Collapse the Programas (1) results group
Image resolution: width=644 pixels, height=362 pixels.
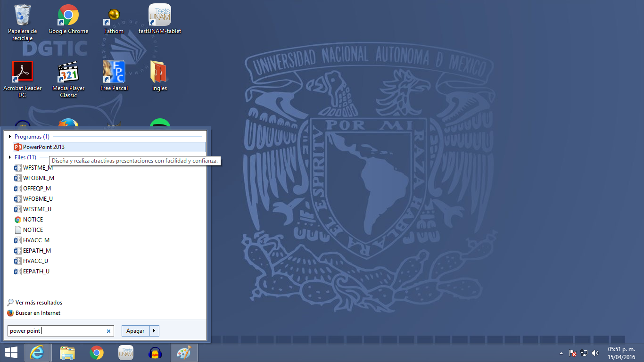click(x=10, y=137)
